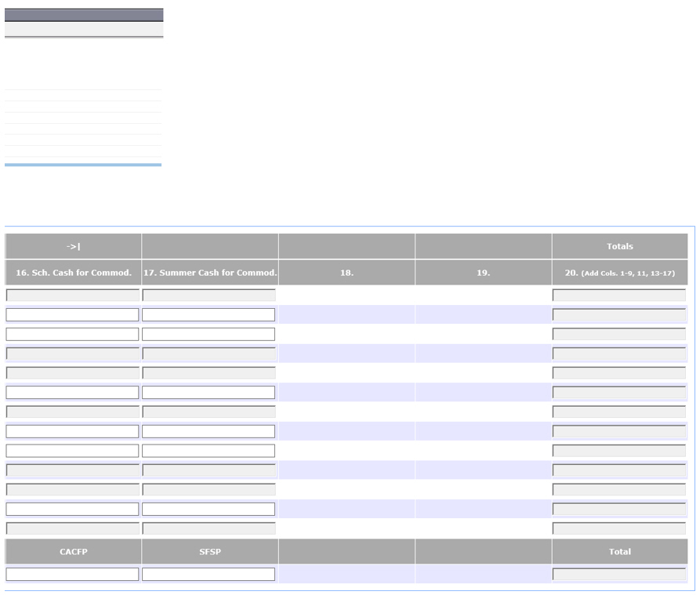Click the "SFSP" footer header
The image size is (700, 595).
pyautogui.click(x=210, y=552)
